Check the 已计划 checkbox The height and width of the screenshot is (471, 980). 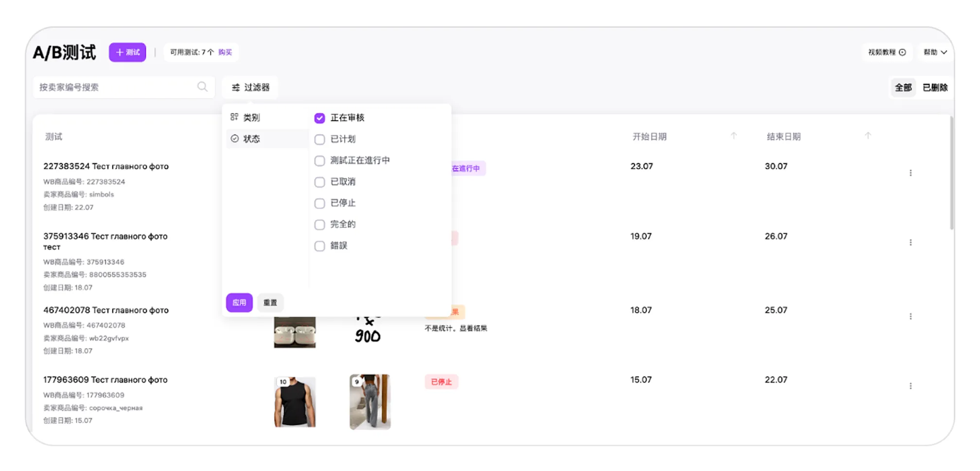point(319,140)
